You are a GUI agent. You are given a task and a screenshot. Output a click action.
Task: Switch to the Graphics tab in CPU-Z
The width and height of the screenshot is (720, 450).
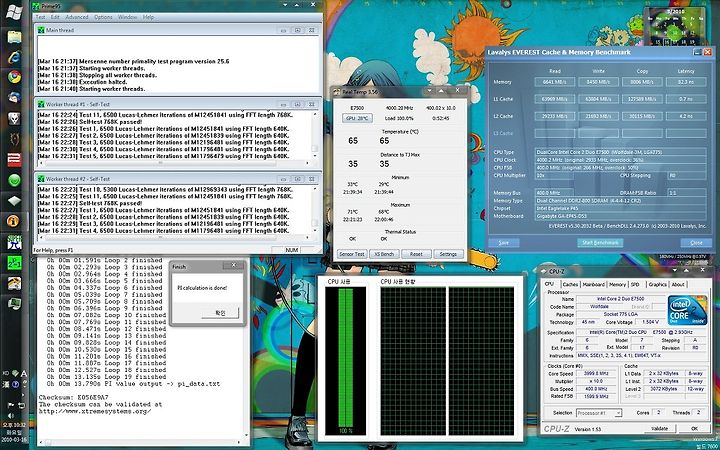[x=658, y=285]
